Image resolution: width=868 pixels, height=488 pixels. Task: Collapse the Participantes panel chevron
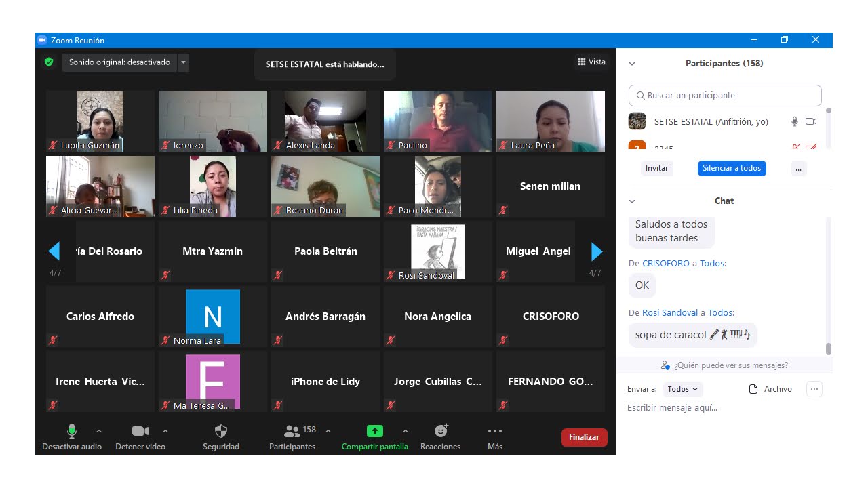[632, 64]
